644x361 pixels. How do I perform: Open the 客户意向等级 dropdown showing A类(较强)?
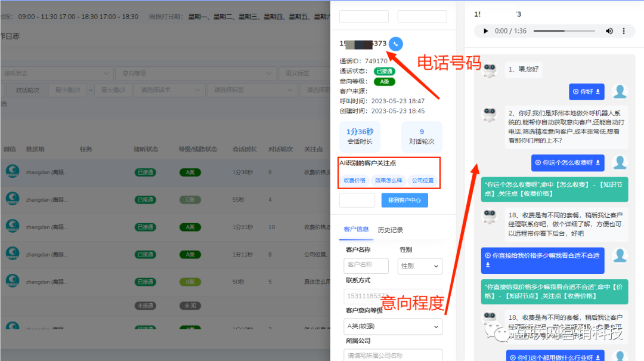tap(392, 326)
